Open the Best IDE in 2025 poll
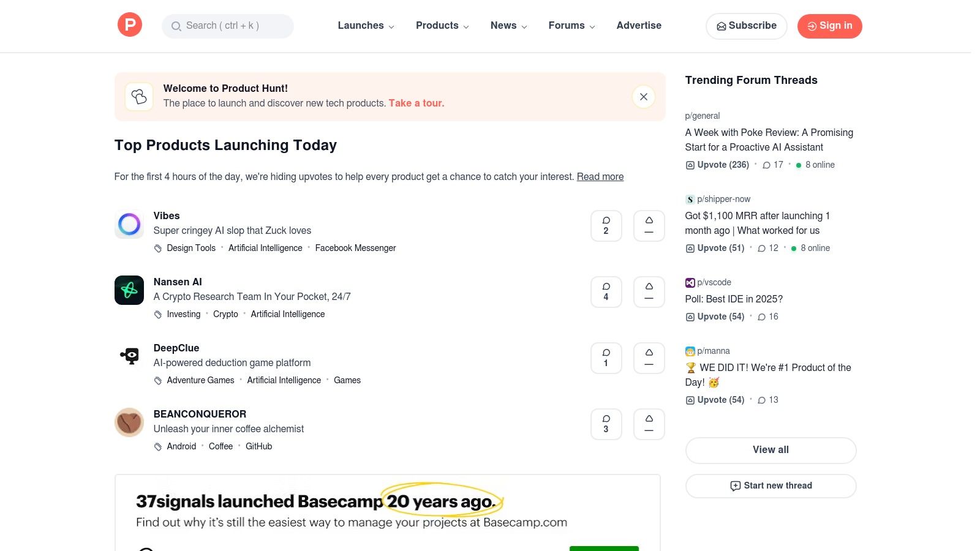Image resolution: width=980 pixels, height=551 pixels. tap(734, 299)
